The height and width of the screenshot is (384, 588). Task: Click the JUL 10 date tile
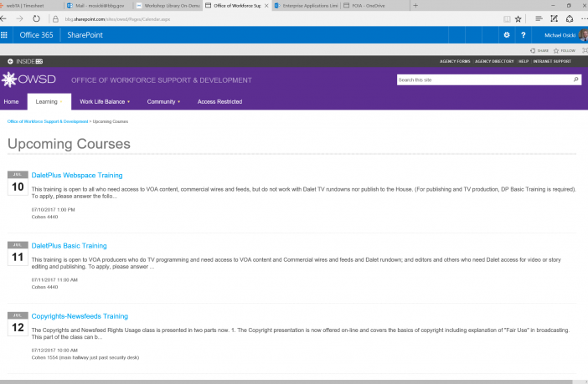[18, 183]
